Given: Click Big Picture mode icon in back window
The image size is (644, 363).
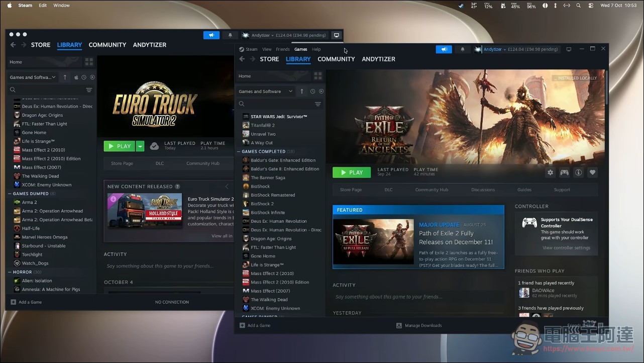Looking at the screenshot, I should (337, 35).
